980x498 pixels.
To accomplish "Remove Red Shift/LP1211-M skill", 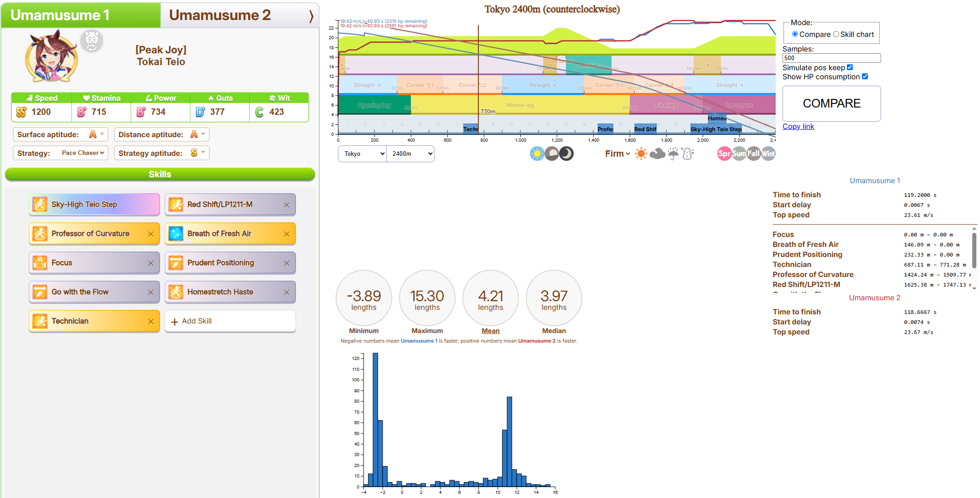I will 286,205.
